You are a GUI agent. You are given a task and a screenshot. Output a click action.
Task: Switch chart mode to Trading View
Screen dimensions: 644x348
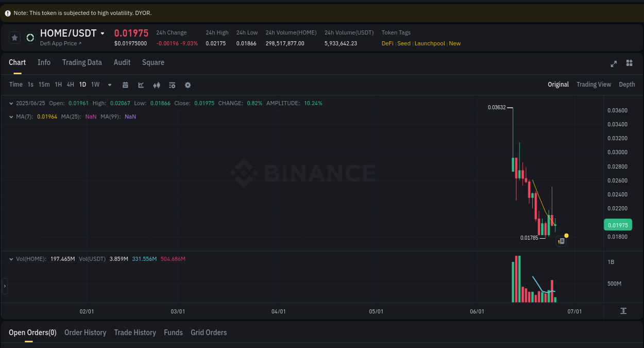click(x=594, y=84)
